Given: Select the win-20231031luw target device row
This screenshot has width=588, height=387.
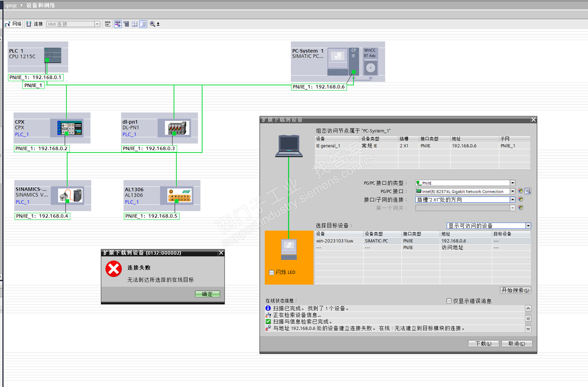Looking at the screenshot, I should coord(423,241).
